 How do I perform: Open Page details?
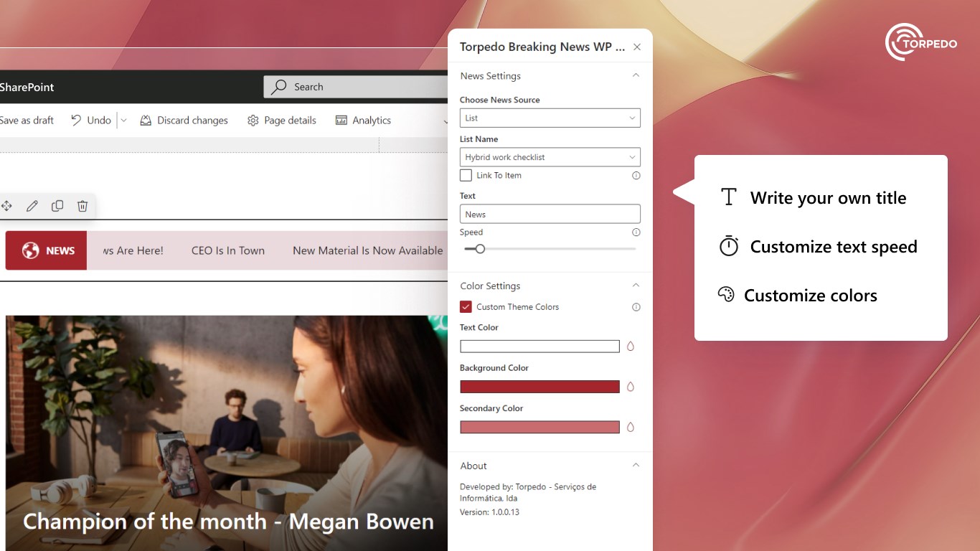coord(281,121)
